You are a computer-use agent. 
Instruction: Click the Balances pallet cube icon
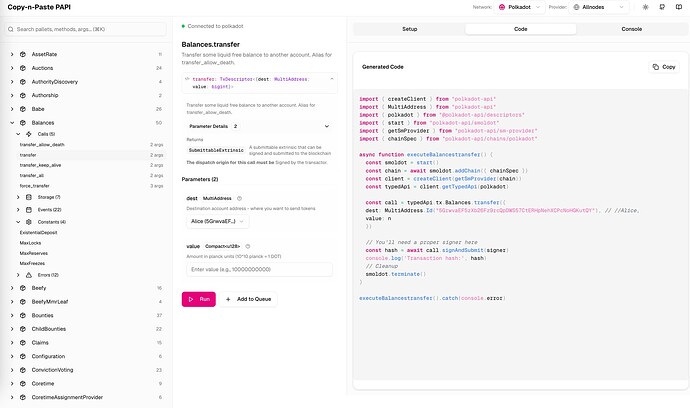23,123
